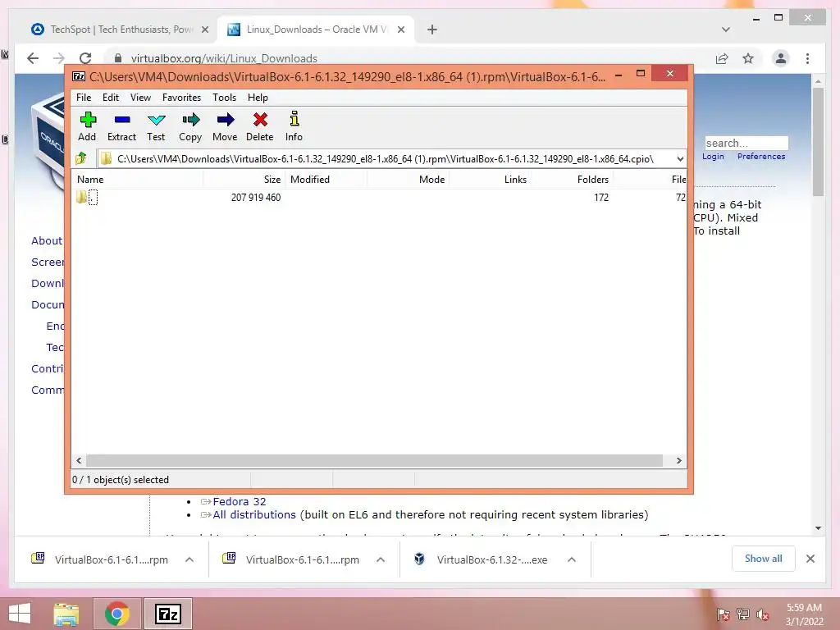Viewport: 840px width, 630px height.
Task: Click the right scroll arrow in 7-Zip
Action: tap(678, 461)
